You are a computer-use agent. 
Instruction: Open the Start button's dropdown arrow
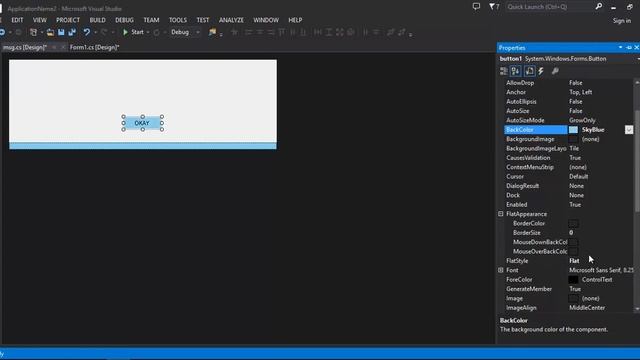click(x=148, y=32)
